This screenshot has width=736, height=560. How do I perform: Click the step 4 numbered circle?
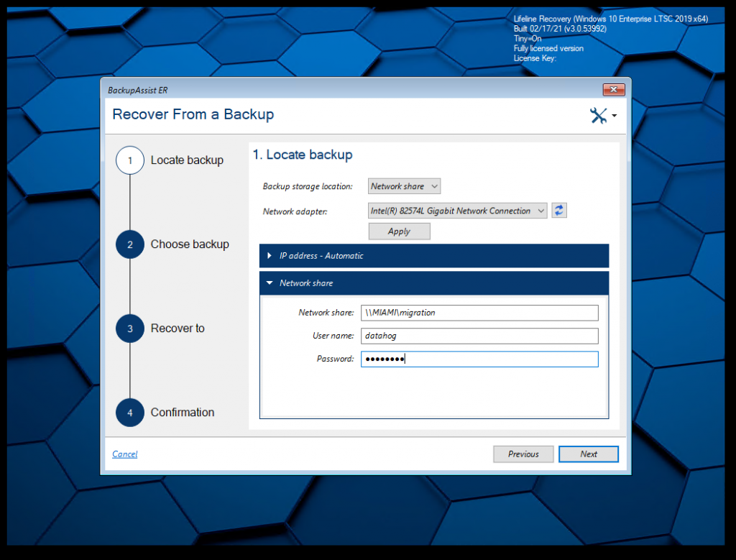pyautogui.click(x=130, y=413)
